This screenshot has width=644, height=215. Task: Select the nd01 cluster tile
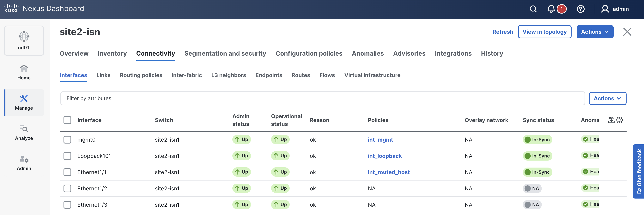24,40
